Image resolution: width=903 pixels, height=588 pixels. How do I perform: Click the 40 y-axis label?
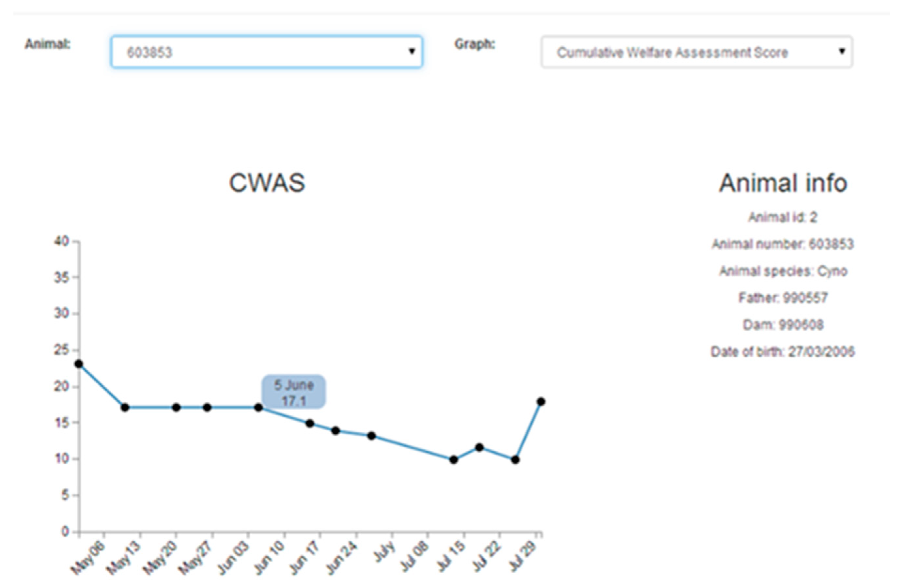pyautogui.click(x=61, y=241)
